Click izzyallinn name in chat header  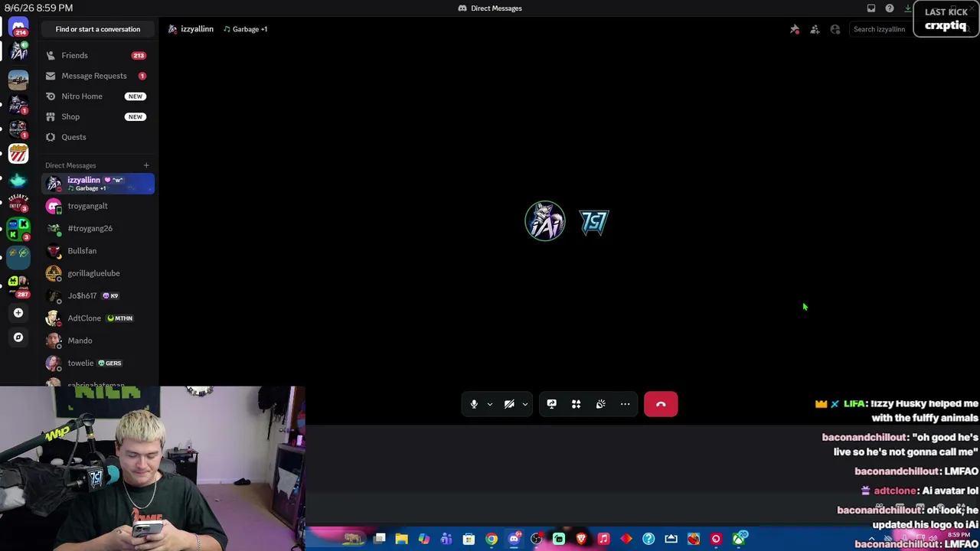[x=197, y=29]
